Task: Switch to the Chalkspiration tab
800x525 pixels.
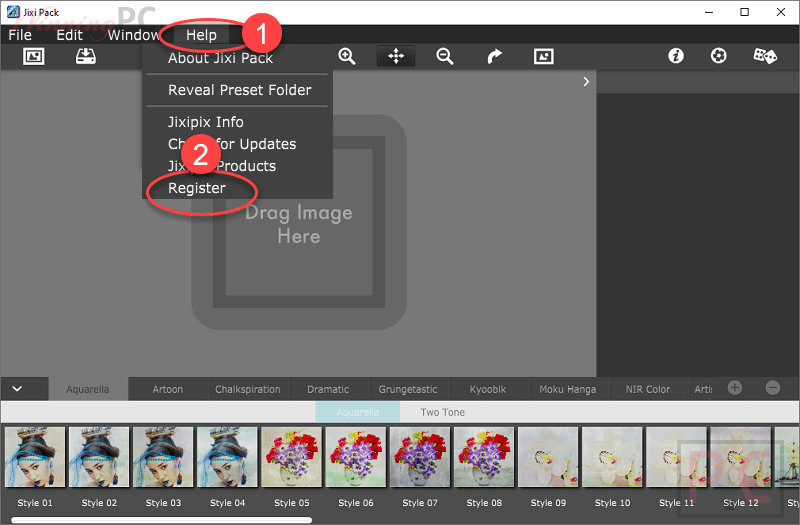Action: click(248, 389)
